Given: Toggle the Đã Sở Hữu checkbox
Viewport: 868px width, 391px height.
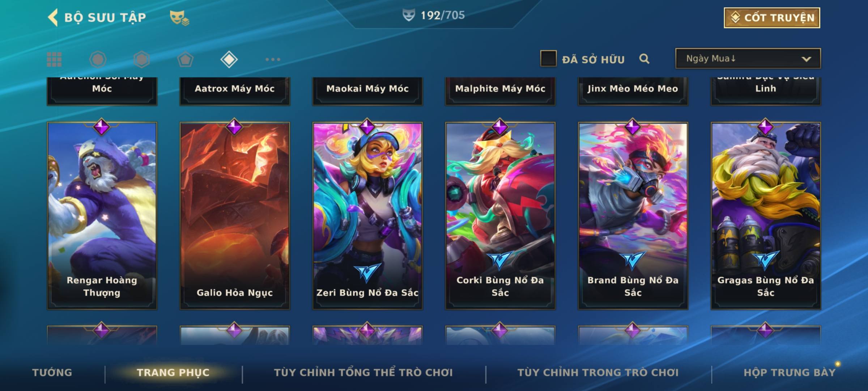Looking at the screenshot, I should [548, 59].
